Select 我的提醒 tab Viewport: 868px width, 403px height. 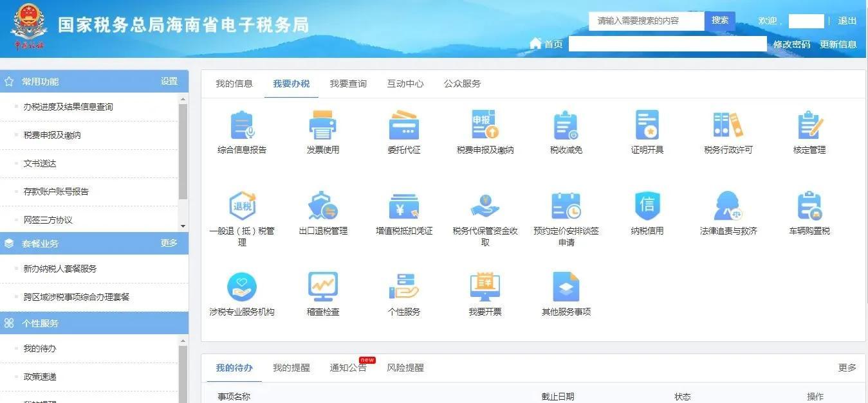click(x=291, y=368)
